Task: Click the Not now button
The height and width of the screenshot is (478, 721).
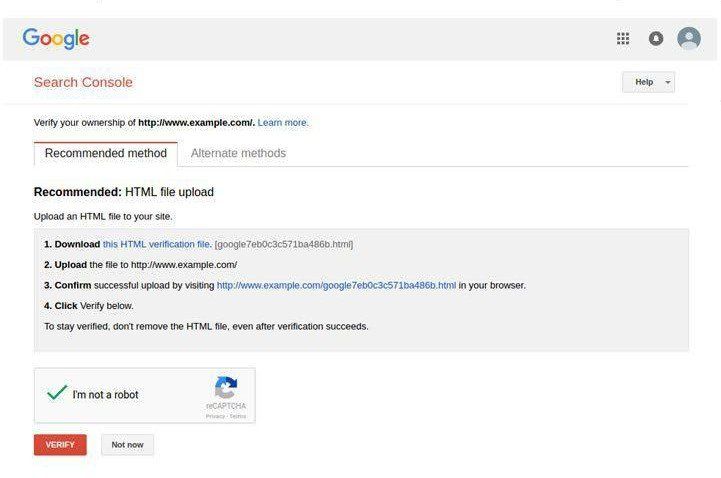Action: point(127,445)
